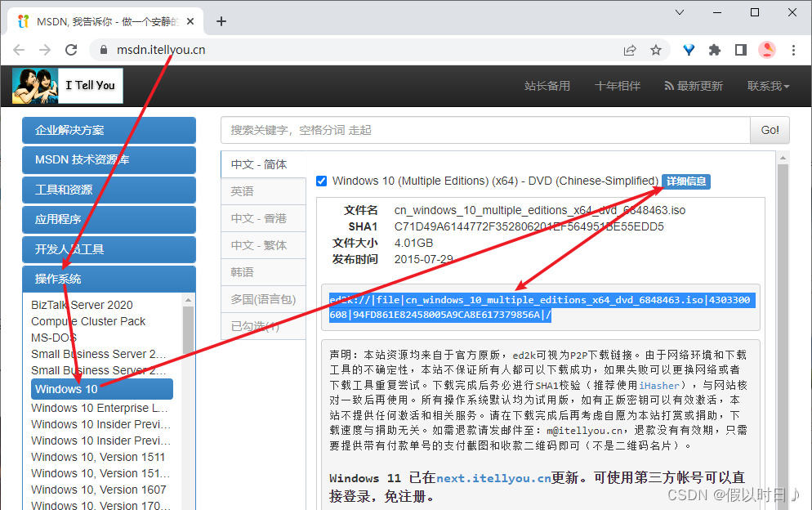Open the tab search chevron
The height and width of the screenshot is (510, 812).
tap(680, 12)
